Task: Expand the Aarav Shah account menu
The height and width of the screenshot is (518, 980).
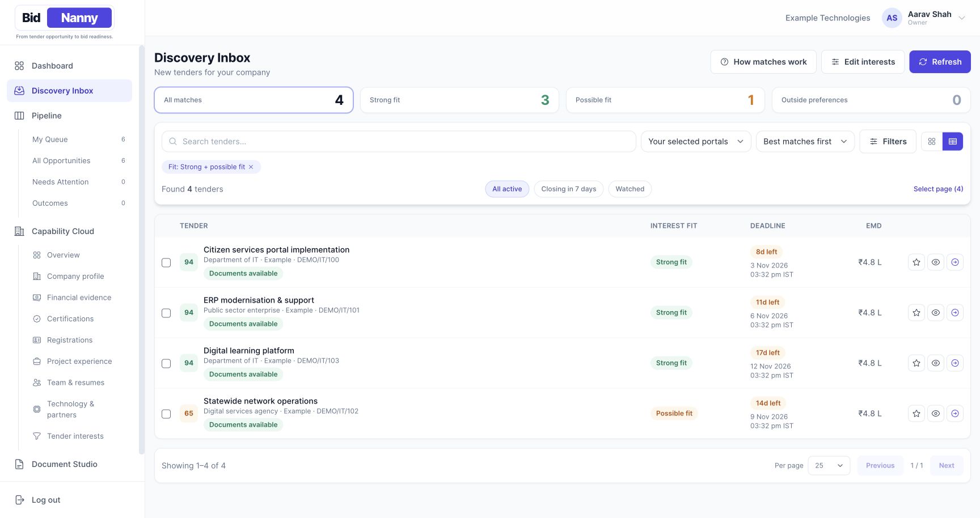Action: click(924, 18)
